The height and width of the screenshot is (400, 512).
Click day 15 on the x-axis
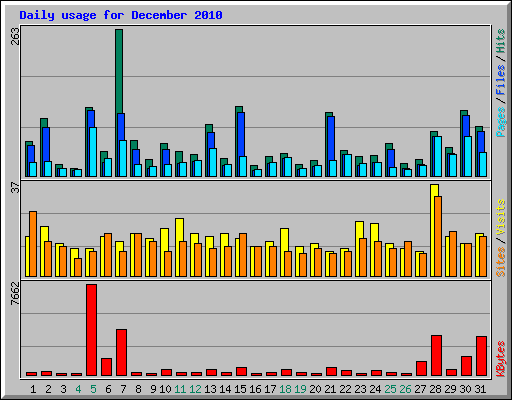[240, 389]
